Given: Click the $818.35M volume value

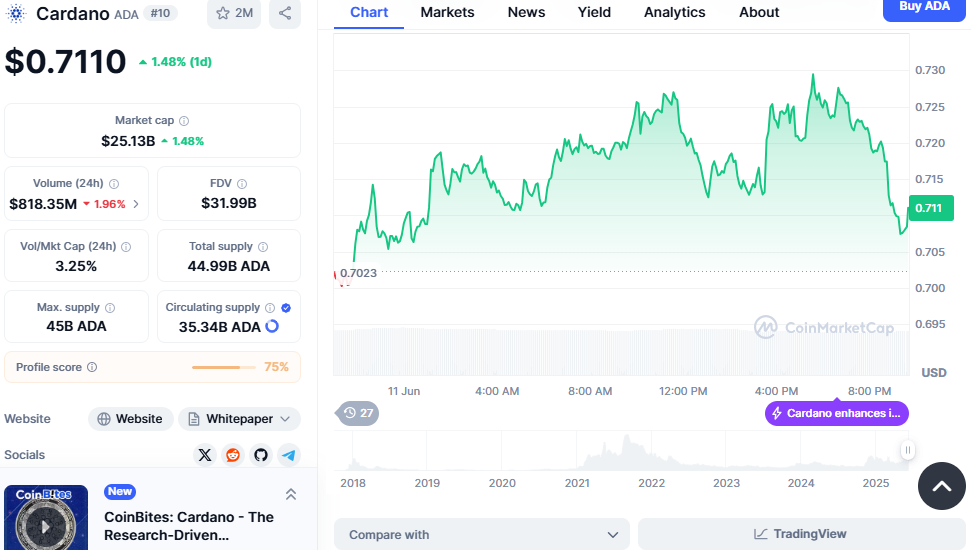Looking at the screenshot, I should pyautogui.click(x=43, y=204).
